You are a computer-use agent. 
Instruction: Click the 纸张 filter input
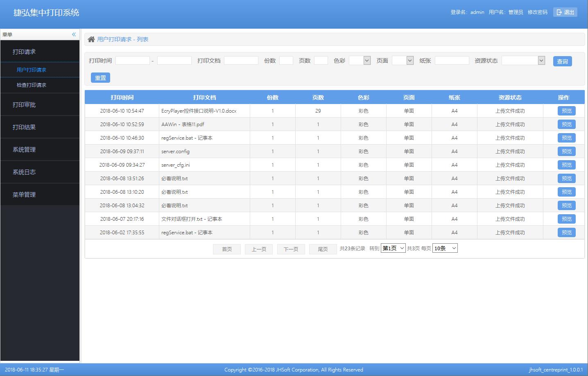click(452, 61)
